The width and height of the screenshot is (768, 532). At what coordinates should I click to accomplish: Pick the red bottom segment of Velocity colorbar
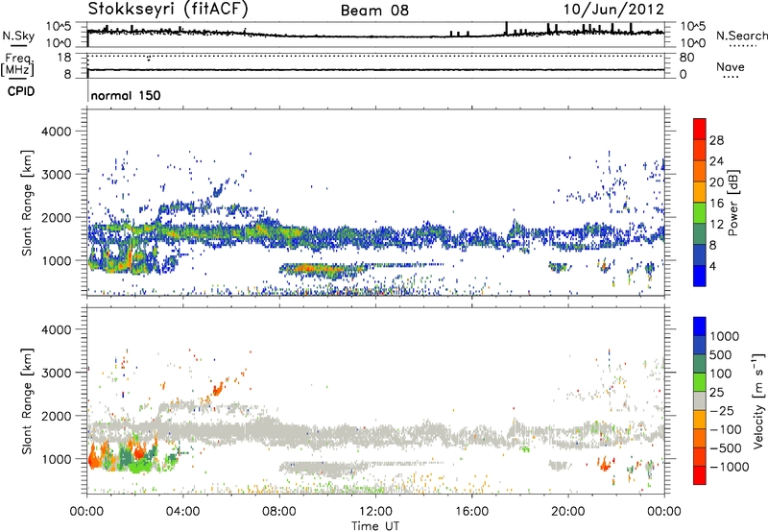[x=700, y=475]
